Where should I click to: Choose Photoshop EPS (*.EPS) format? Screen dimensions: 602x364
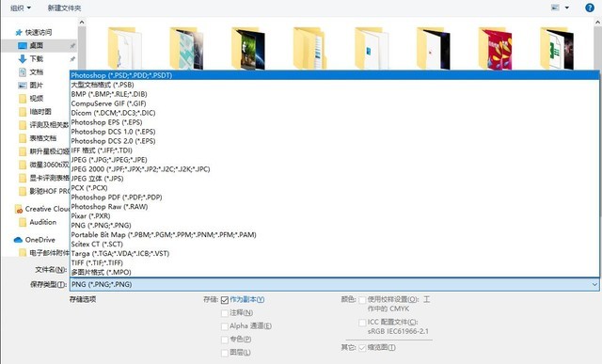(x=335, y=122)
